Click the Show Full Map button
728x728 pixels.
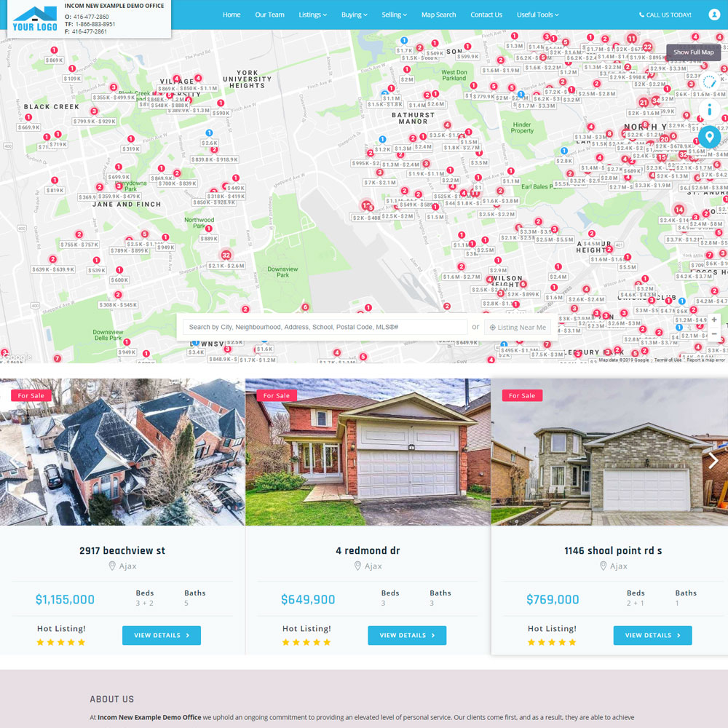[x=693, y=52]
